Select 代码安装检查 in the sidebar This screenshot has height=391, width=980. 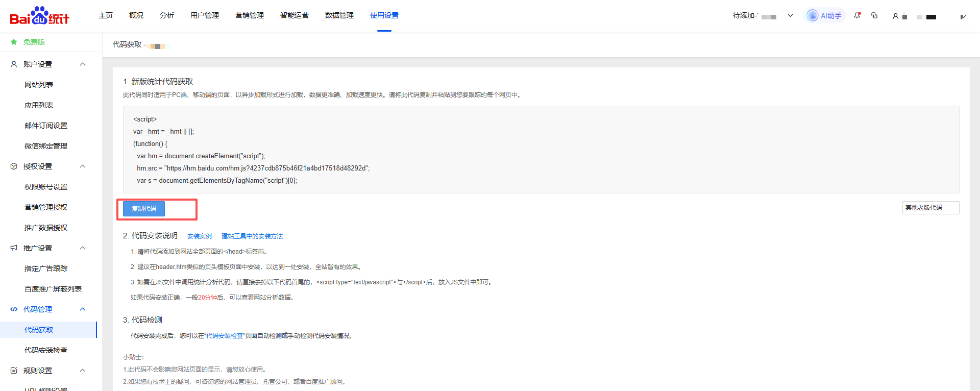46,350
